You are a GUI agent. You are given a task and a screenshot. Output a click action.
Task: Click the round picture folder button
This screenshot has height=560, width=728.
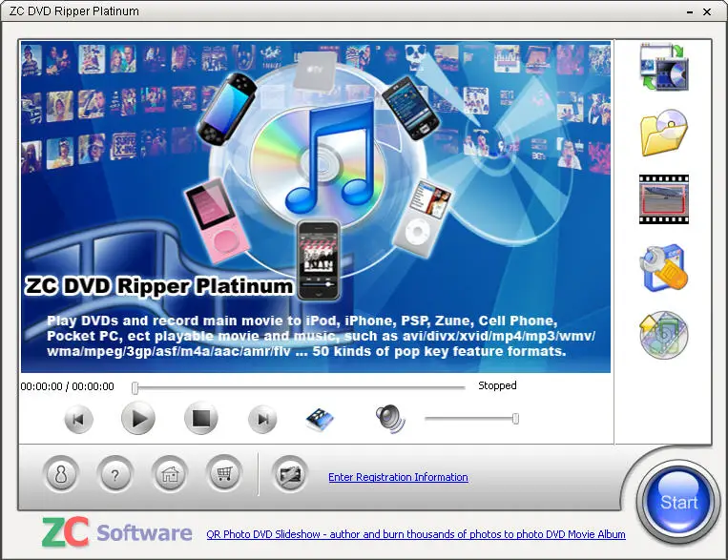click(290, 474)
